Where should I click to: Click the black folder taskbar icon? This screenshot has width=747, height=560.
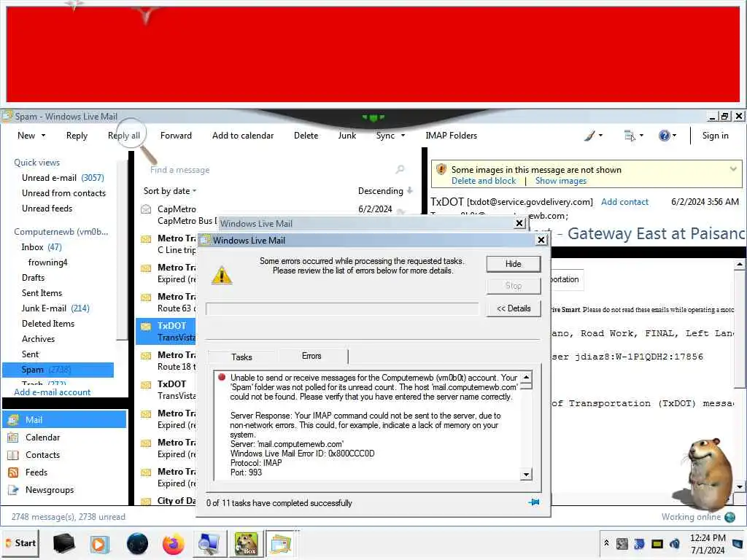[x=64, y=543]
